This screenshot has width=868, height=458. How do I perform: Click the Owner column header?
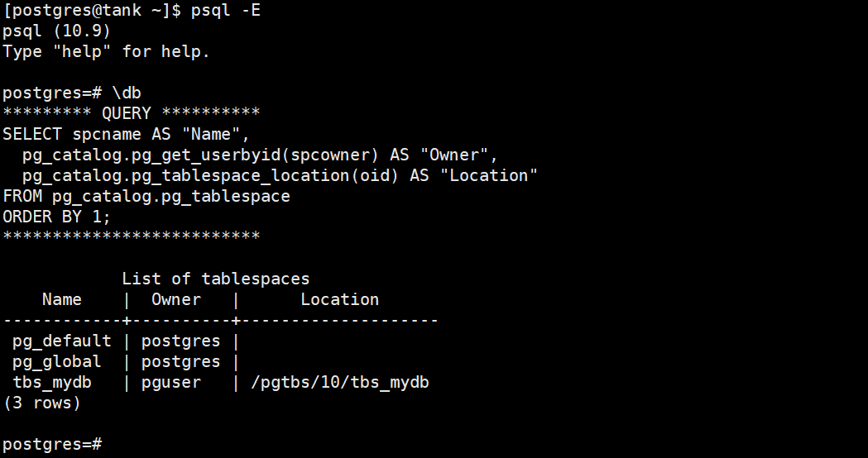175,299
